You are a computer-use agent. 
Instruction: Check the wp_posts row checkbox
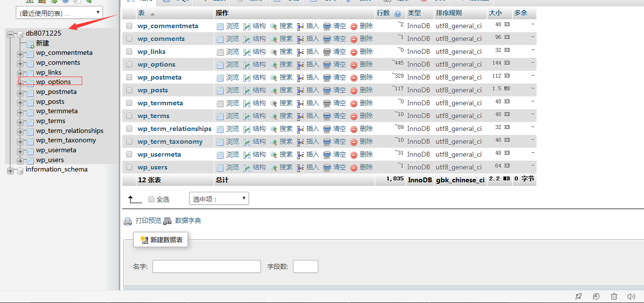coord(129,90)
